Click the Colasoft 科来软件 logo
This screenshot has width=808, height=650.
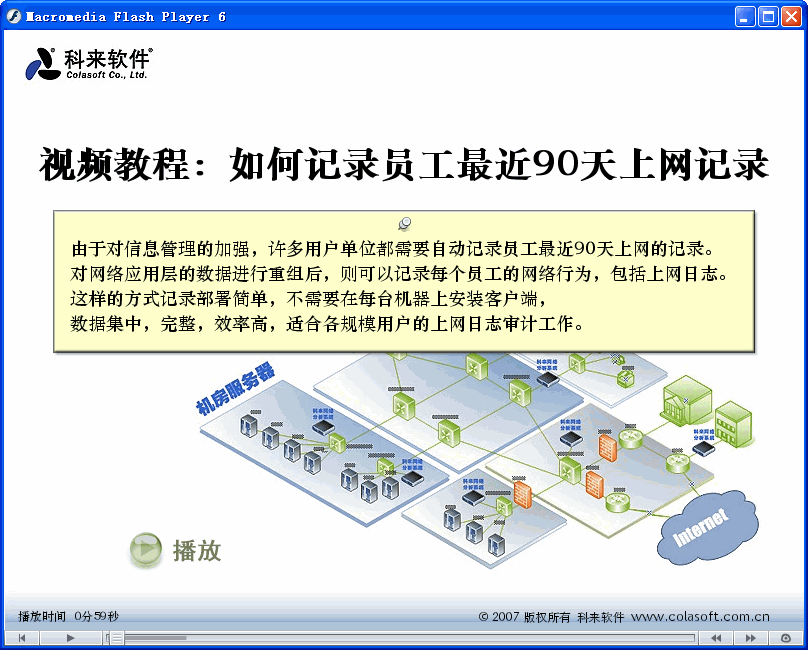coord(89,64)
